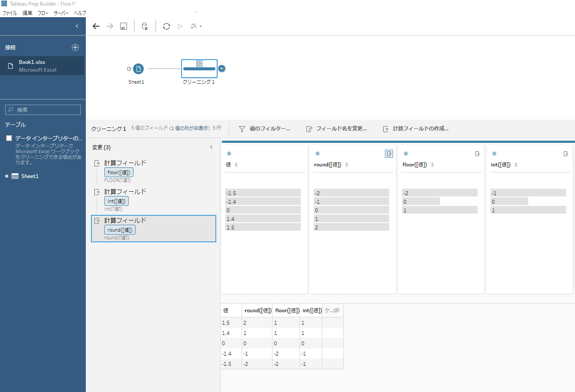Add a new connection plus icon
The image size is (575, 392).
tap(75, 47)
